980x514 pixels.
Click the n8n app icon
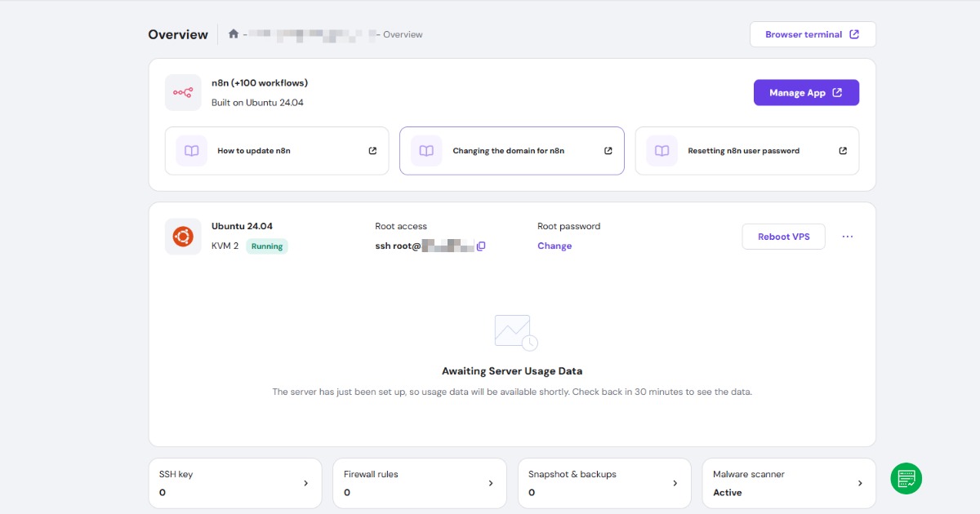coord(183,92)
